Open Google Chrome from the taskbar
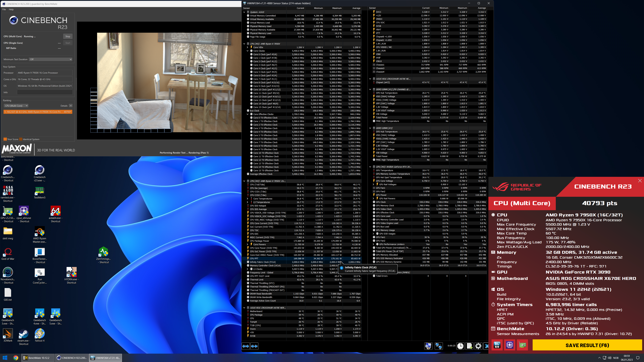 tap(15, 358)
